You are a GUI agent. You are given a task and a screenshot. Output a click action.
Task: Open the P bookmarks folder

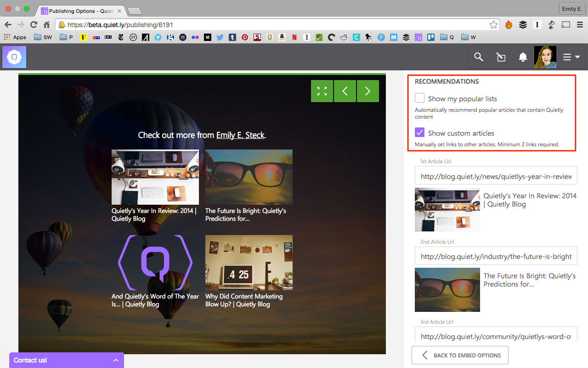[67, 37]
